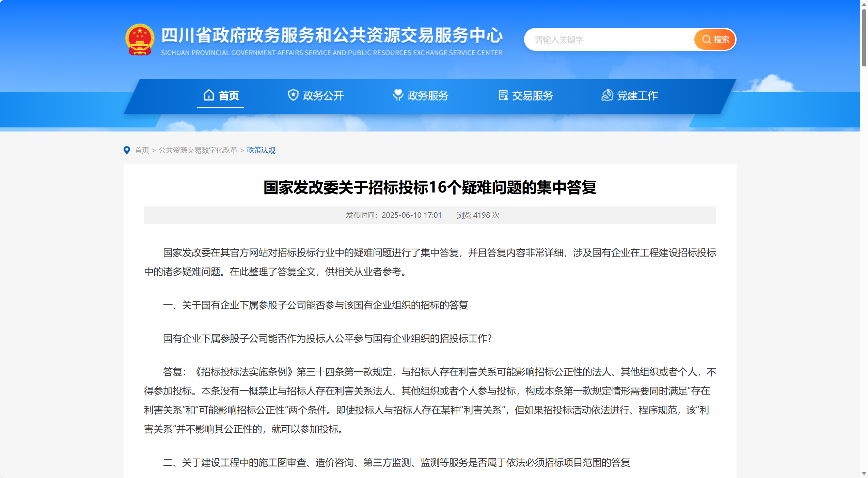The height and width of the screenshot is (478, 868).
Task: Click the home icon in navigation bar
Action: coord(209,95)
